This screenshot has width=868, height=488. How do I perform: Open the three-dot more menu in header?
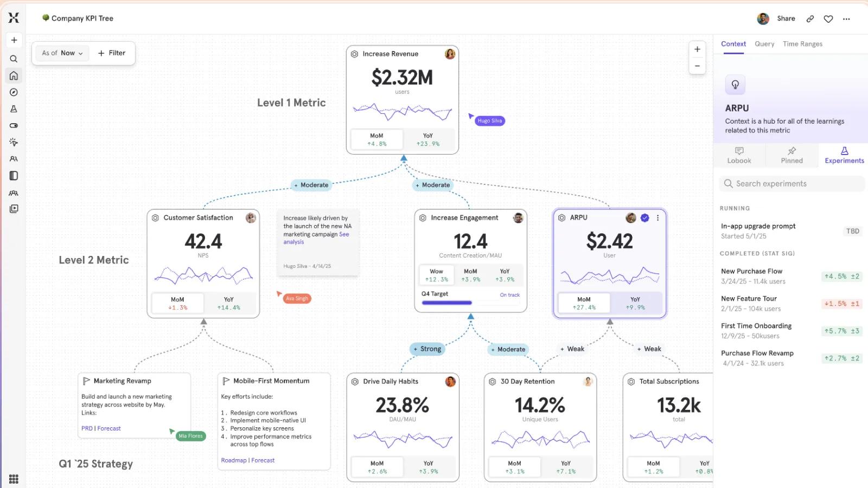[846, 19]
